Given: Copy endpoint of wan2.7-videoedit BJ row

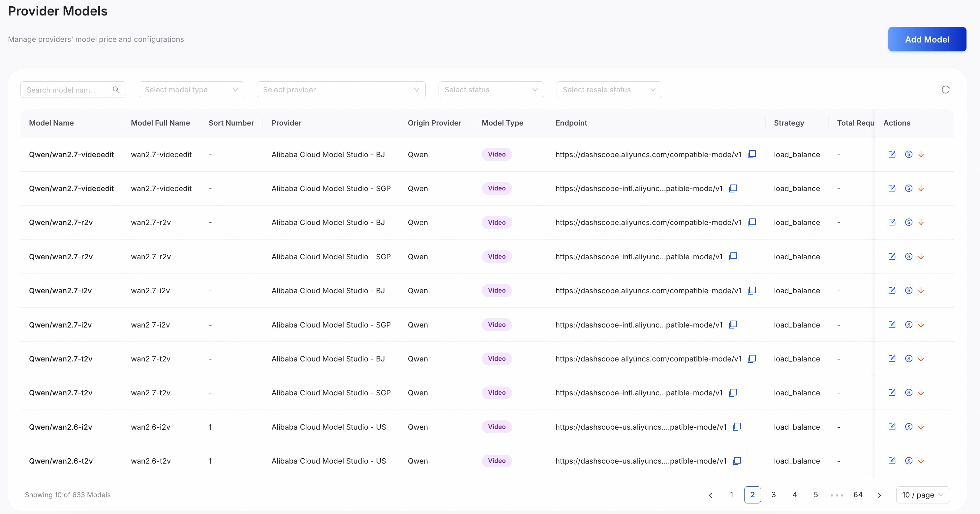Looking at the screenshot, I should tap(752, 154).
